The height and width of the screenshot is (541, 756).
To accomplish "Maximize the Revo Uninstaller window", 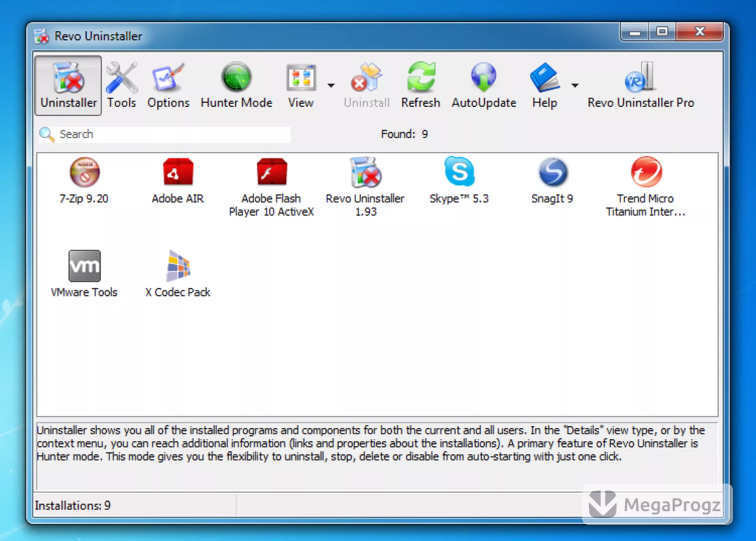I will tap(662, 32).
